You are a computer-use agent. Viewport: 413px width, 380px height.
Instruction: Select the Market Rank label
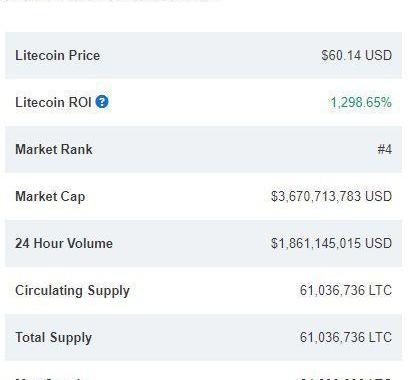click(x=54, y=149)
